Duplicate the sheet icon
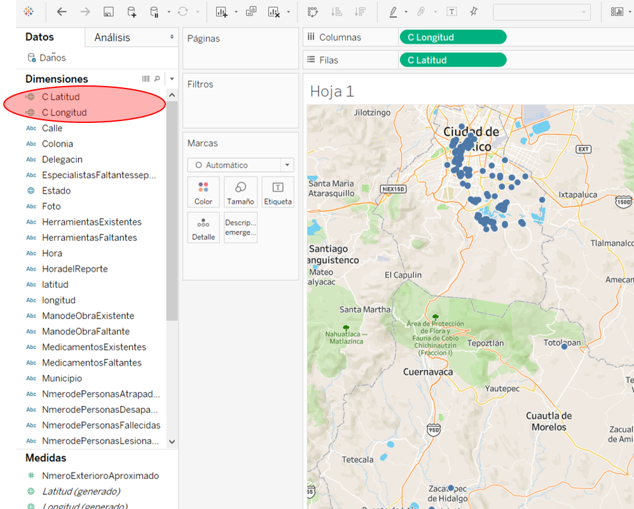 click(251, 11)
